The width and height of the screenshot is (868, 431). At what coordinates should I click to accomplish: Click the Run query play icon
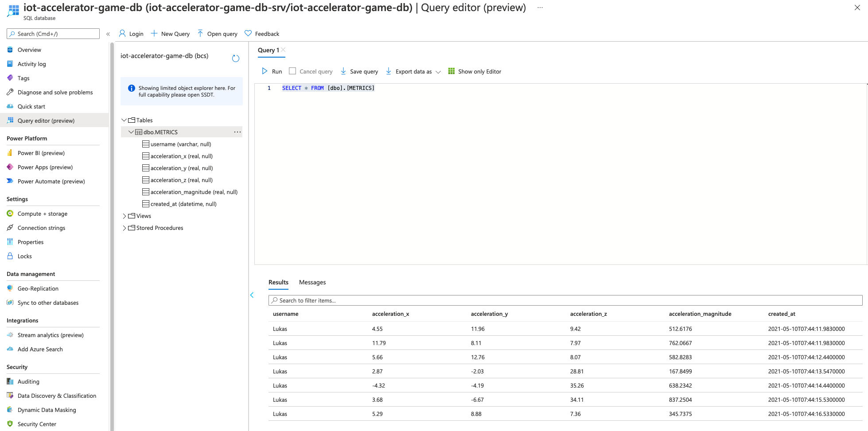point(265,71)
